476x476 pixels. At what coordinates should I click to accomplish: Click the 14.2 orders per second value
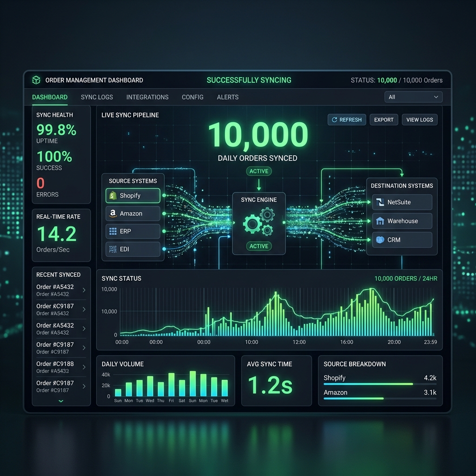coord(57,234)
